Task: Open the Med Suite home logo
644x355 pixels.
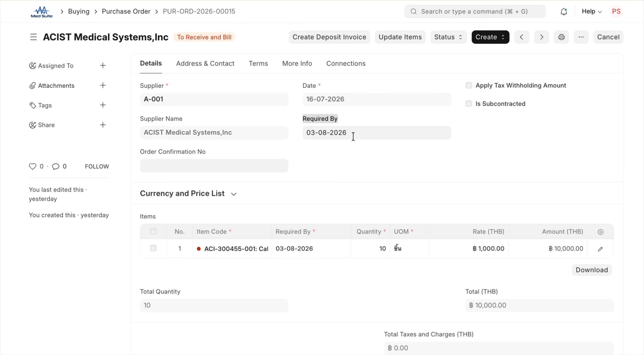Action: 42,12
